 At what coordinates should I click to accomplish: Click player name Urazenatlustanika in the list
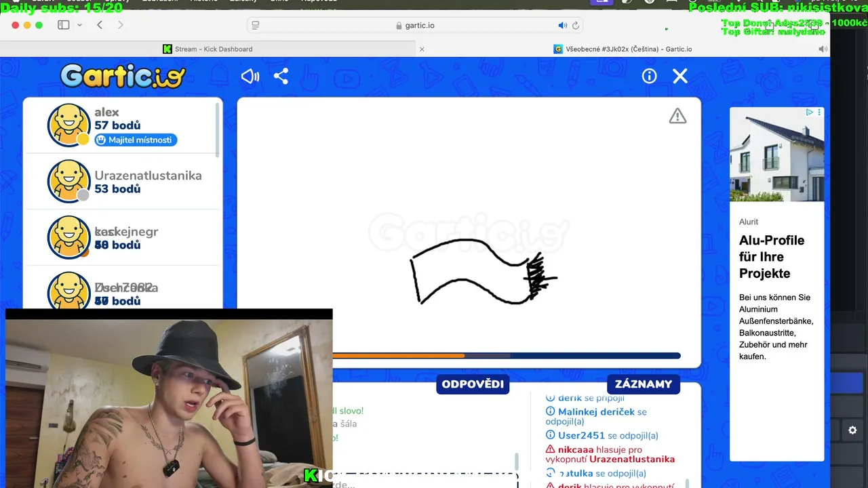[x=148, y=176]
